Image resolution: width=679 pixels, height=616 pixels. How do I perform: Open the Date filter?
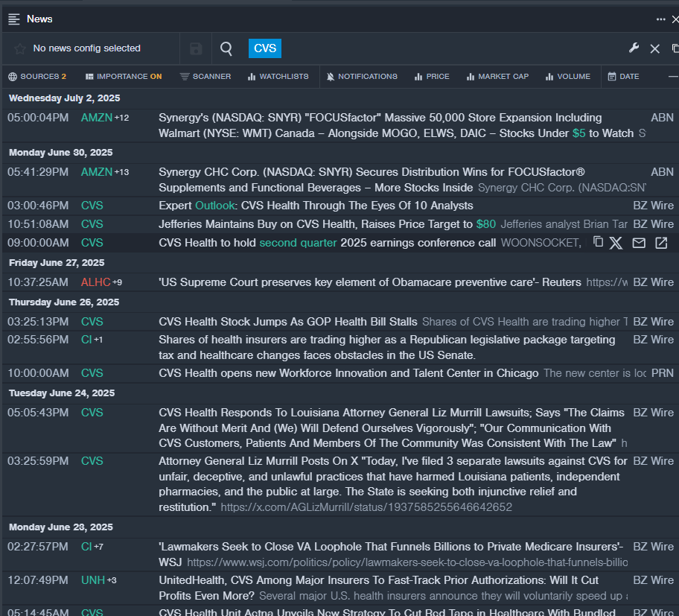623,77
